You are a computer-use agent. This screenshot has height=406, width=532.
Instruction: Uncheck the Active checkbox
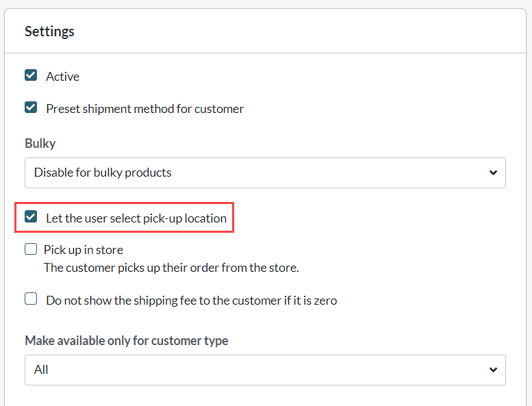[x=31, y=75]
